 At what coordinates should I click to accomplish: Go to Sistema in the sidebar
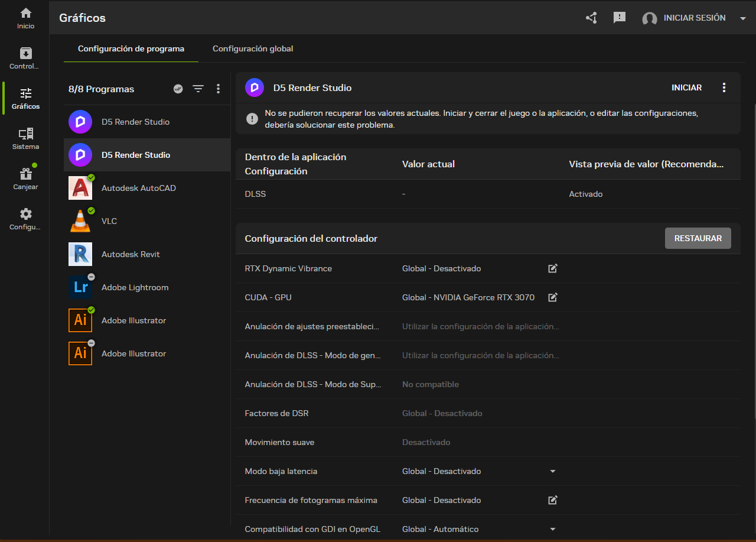[x=26, y=138]
